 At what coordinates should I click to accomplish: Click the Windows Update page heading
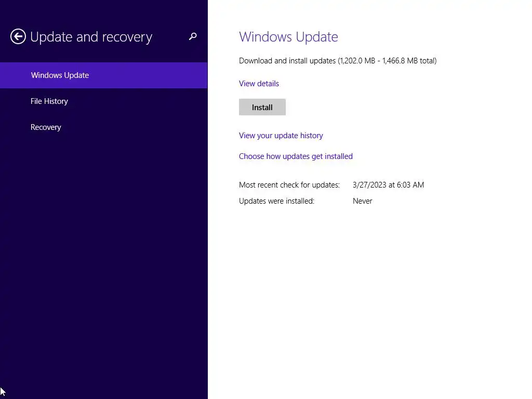click(x=288, y=37)
